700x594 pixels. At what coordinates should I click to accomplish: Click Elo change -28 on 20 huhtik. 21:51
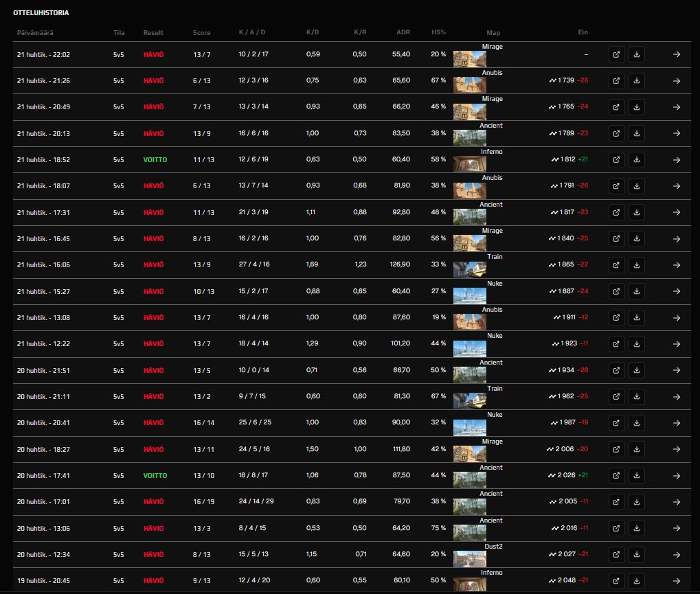[x=583, y=370]
